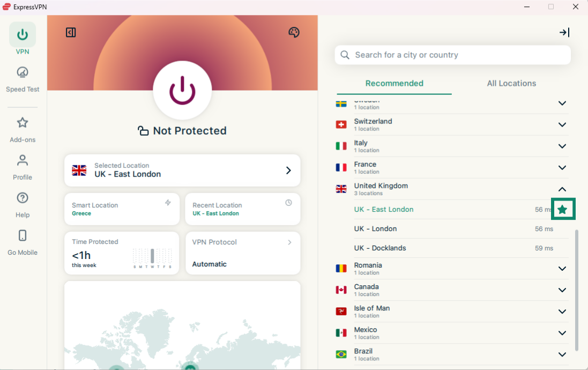Switch to Recommended tab

[x=394, y=83]
